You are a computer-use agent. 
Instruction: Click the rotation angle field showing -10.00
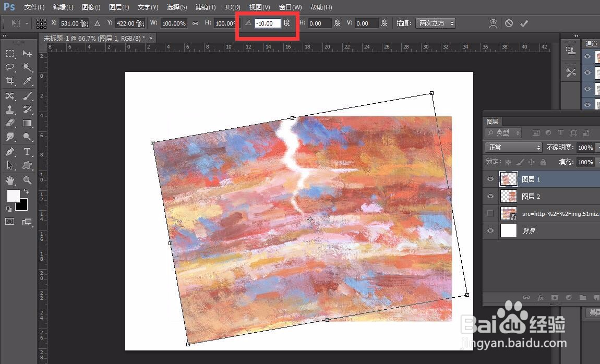pyautogui.click(x=268, y=23)
